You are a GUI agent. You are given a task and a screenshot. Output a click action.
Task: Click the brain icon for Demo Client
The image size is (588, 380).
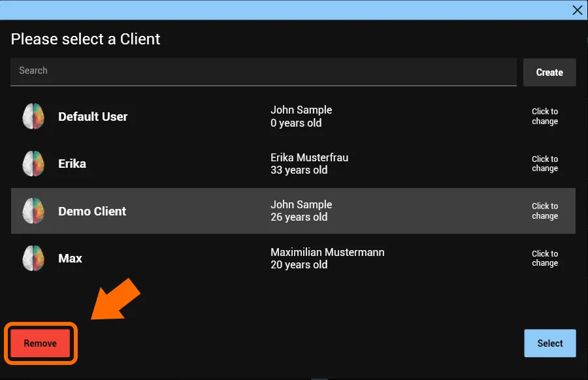33,211
